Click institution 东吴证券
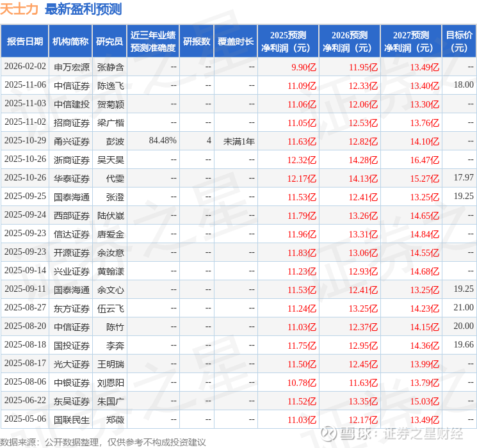477x448 pixels. click(x=72, y=401)
